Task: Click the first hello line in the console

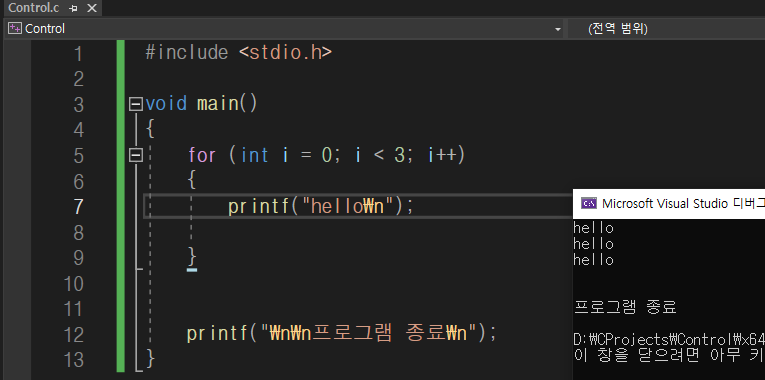Action: [x=593, y=228]
